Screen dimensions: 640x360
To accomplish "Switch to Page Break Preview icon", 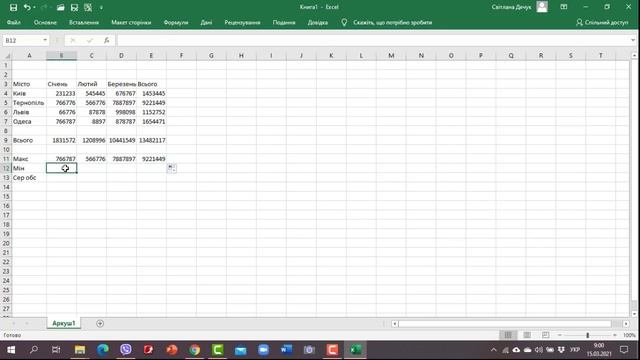I will pos(545,335).
